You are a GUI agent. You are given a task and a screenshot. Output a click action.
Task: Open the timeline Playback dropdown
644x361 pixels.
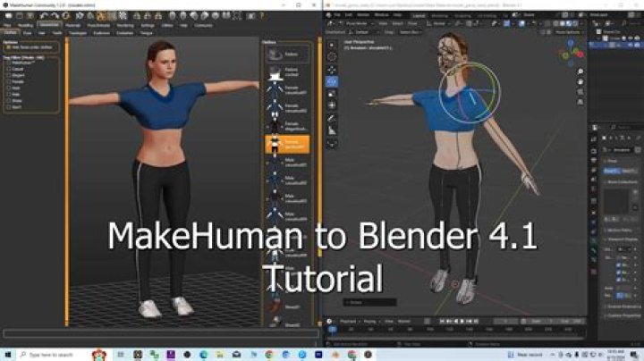coord(349,321)
